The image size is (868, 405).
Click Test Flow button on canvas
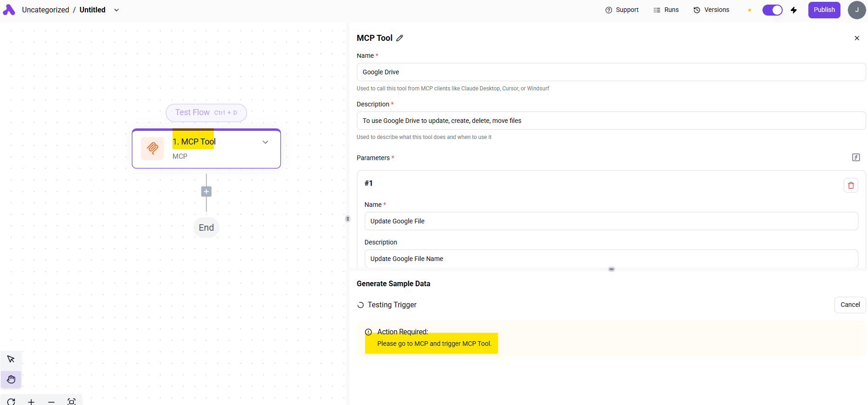[206, 113]
